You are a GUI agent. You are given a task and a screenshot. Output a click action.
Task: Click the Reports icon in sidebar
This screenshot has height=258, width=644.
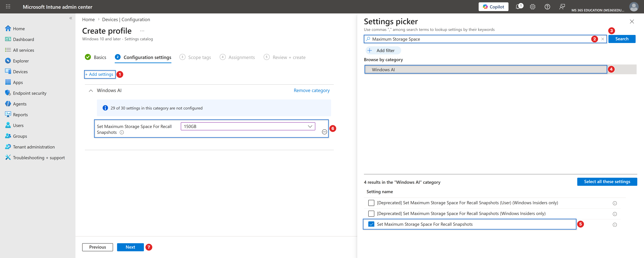point(8,114)
